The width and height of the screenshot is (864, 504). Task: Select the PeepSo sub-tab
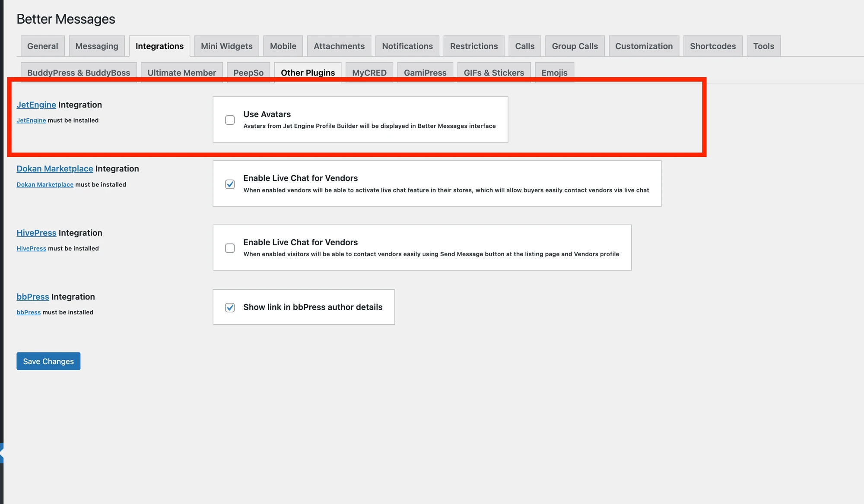[248, 73]
